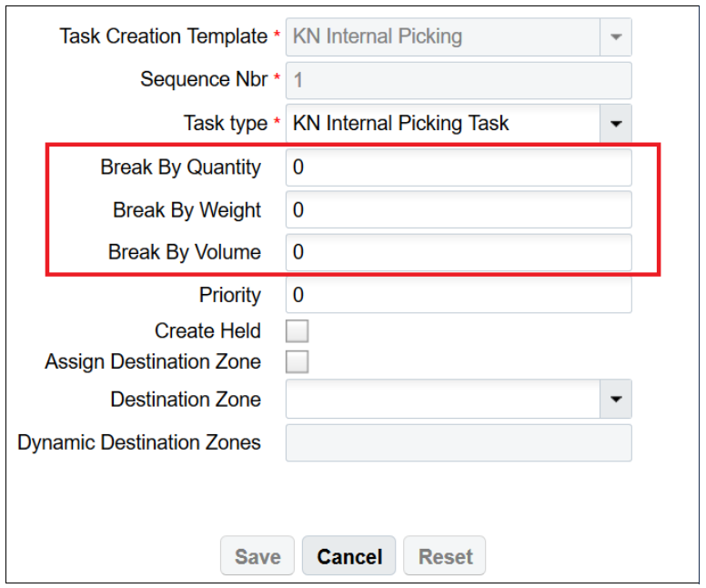The width and height of the screenshot is (706, 588).
Task: Click the KN Internal Picking Task text box
Action: tap(442, 123)
